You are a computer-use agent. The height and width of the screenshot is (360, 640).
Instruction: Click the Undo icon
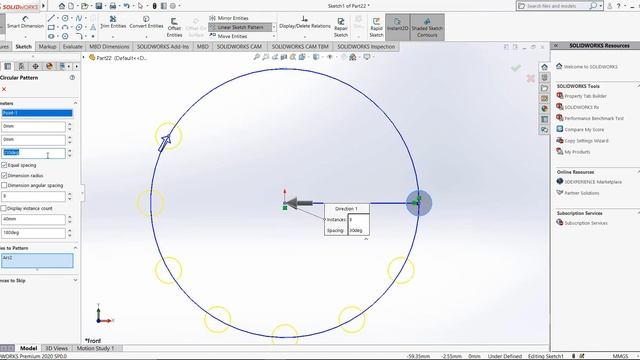pos(126,6)
